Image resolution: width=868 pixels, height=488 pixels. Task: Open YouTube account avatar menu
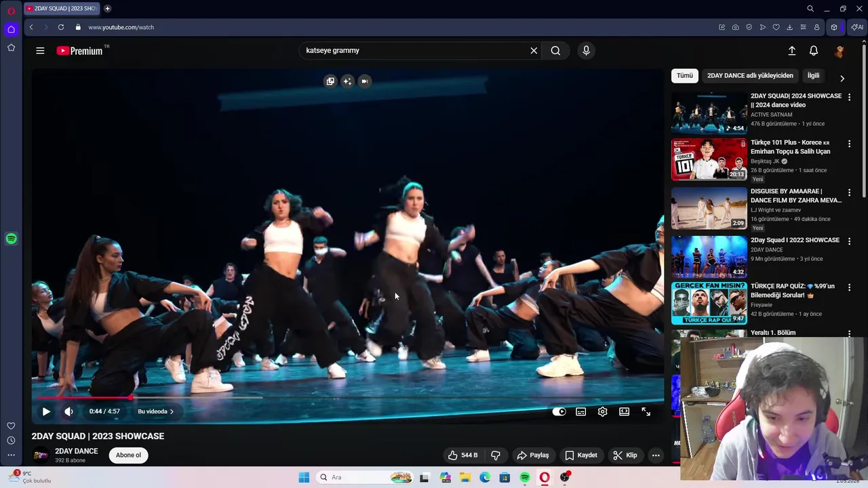click(x=840, y=51)
